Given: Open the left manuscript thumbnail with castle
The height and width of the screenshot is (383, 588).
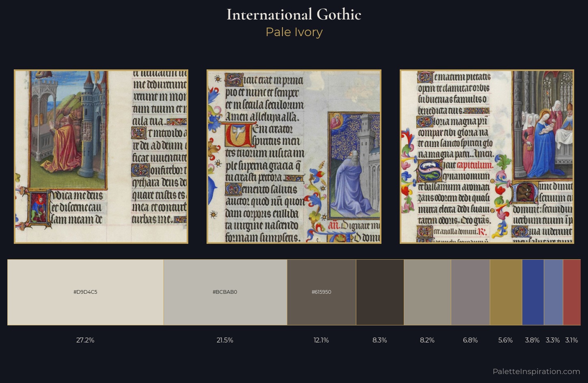Looking at the screenshot, I should pyautogui.click(x=101, y=157).
